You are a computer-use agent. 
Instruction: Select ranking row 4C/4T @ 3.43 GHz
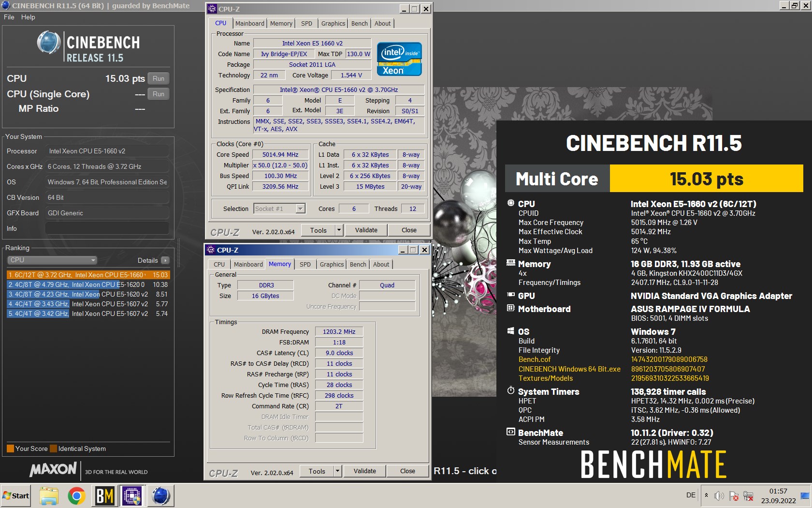click(x=88, y=304)
